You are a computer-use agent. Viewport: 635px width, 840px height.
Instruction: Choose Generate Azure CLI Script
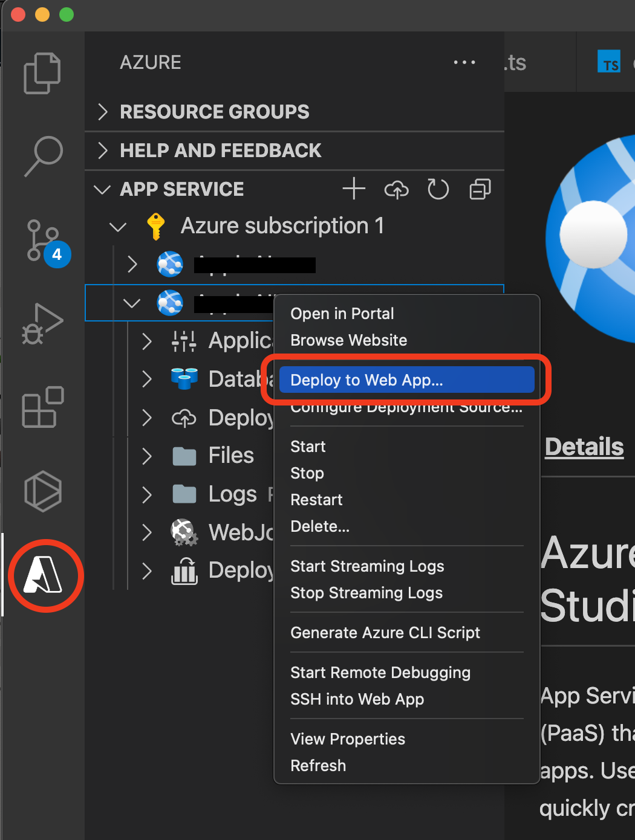(406, 633)
